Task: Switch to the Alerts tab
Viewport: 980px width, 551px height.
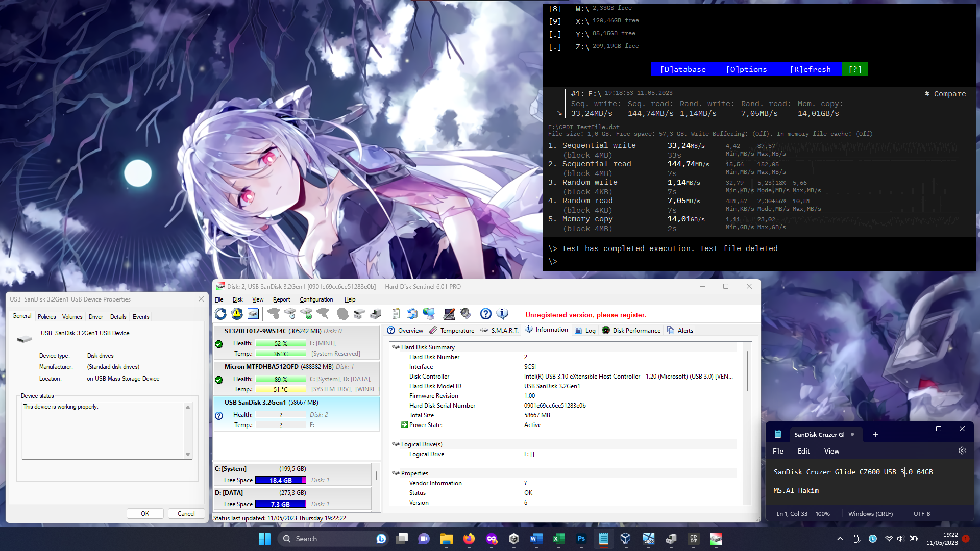Action: tap(680, 331)
